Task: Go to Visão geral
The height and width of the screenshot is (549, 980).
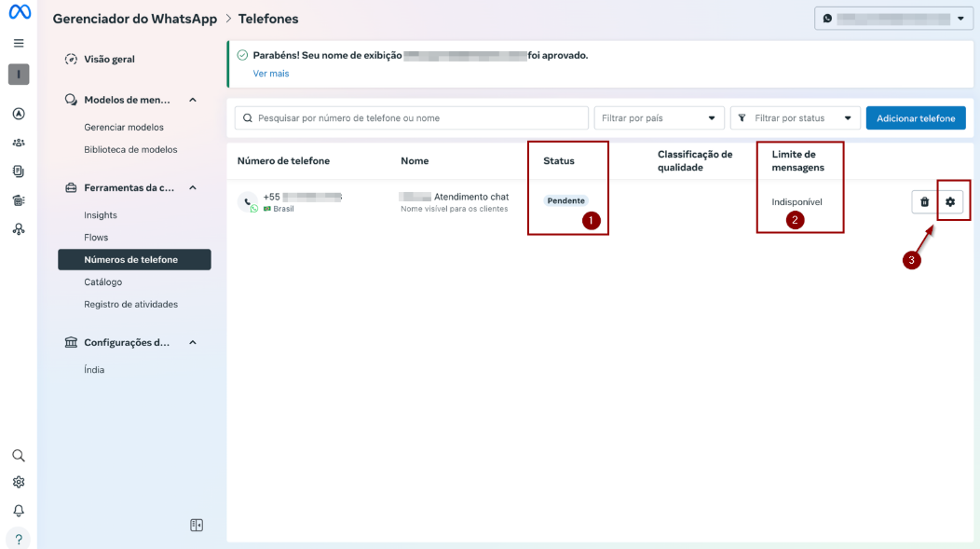Action: [109, 59]
